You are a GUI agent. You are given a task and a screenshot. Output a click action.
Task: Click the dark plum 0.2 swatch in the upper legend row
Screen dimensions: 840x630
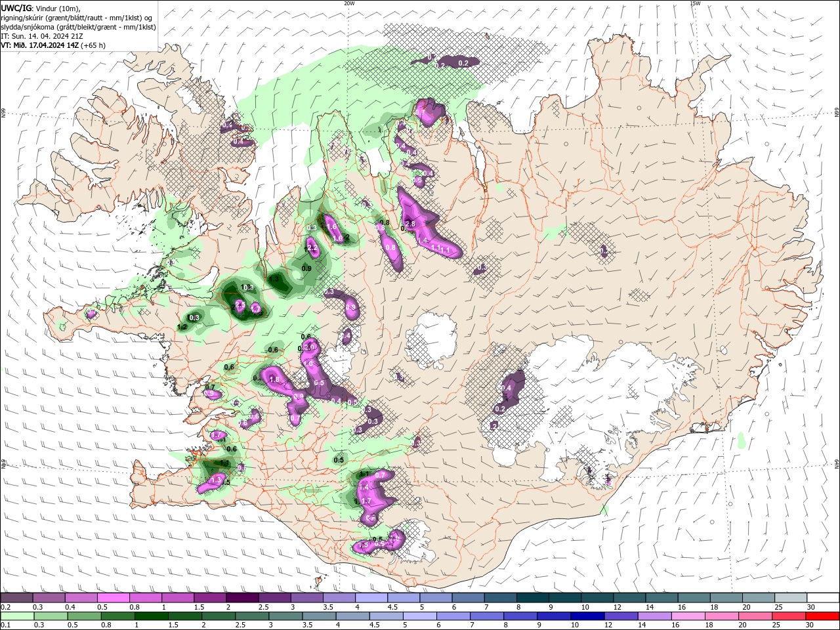17,597
